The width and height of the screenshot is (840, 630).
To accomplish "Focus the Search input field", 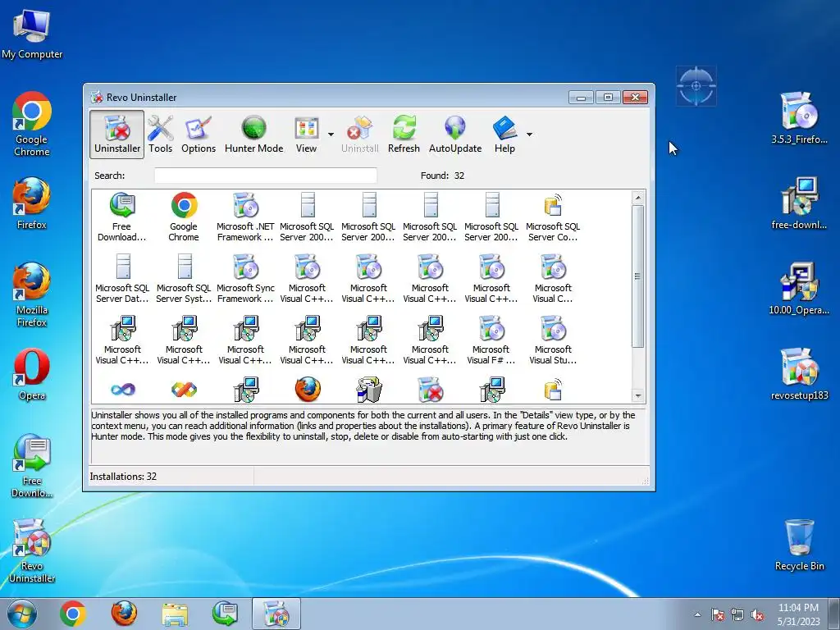I will click(x=266, y=176).
